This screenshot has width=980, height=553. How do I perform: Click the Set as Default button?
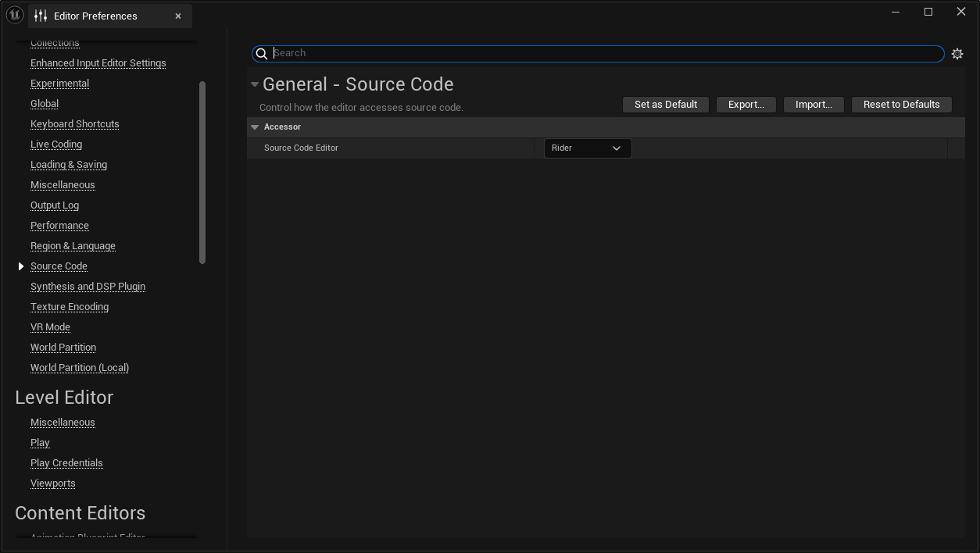coord(666,105)
